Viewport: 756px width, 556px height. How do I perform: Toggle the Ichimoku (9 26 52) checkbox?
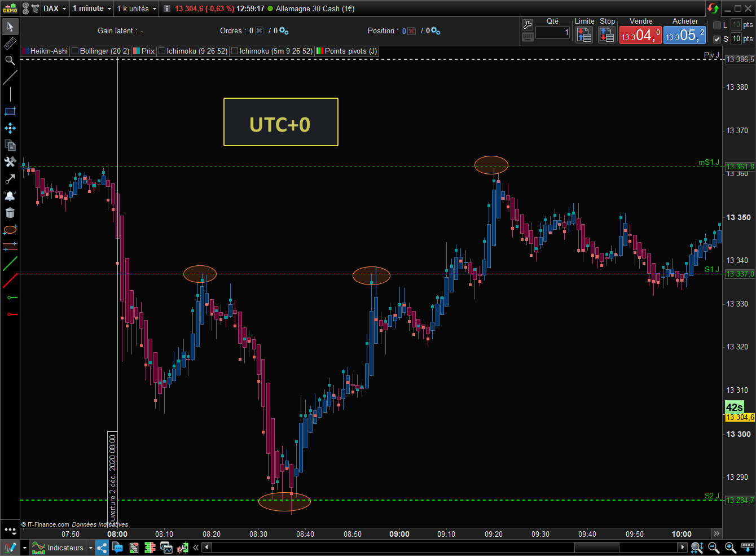tap(162, 51)
